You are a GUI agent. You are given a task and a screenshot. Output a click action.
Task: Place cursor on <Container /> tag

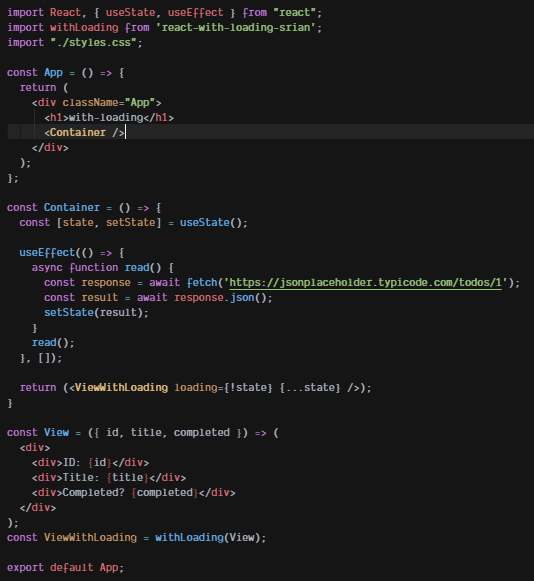click(84, 132)
